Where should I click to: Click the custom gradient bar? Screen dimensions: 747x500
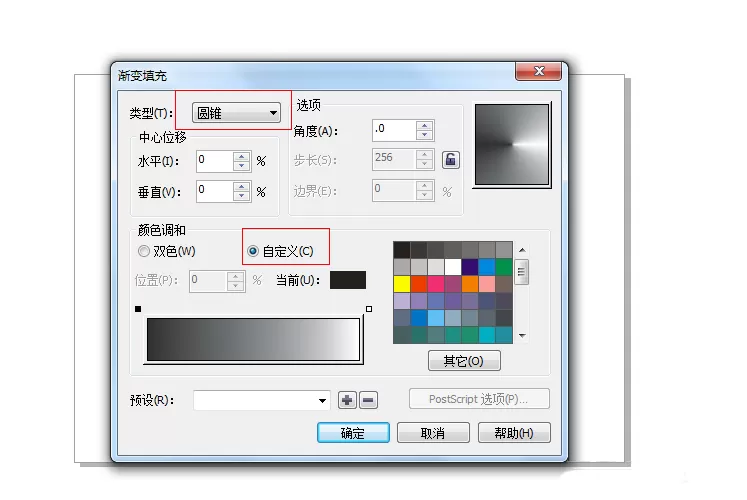(x=253, y=340)
